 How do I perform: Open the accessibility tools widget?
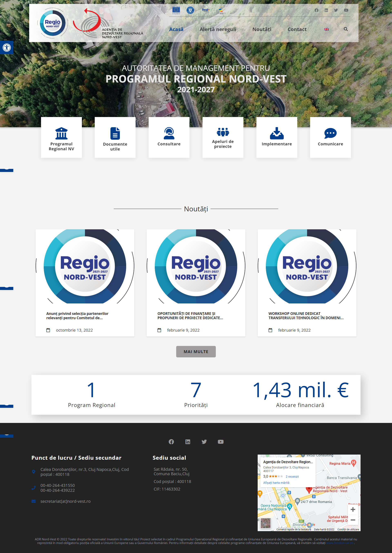7,48
